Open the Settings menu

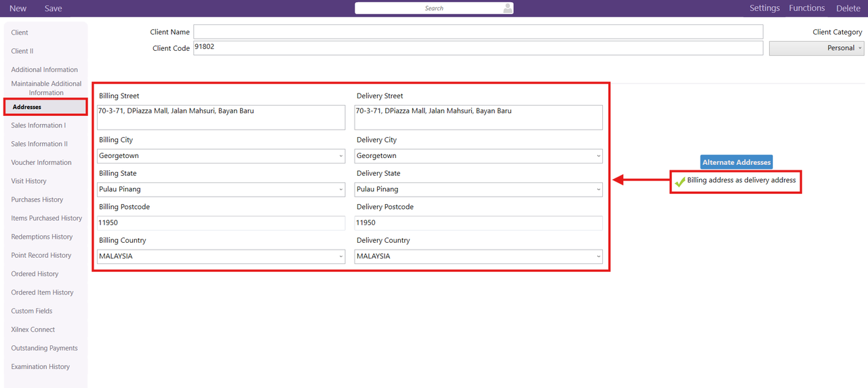pos(764,8)
